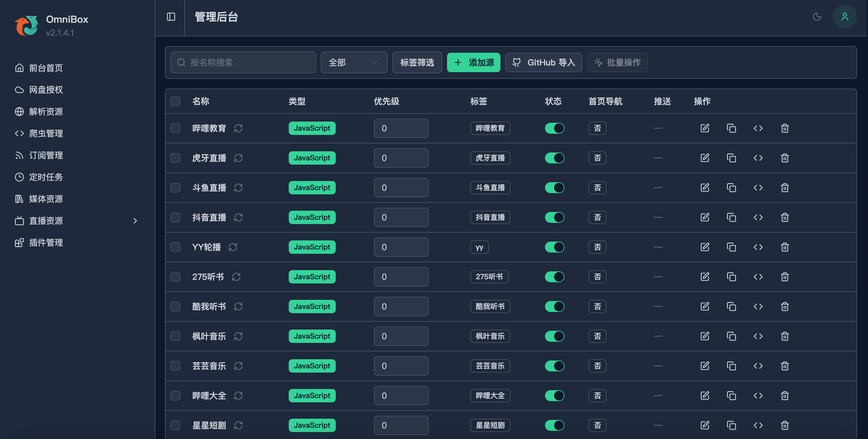
Task: Click the 优先级 column header
Action: [386, 101]
